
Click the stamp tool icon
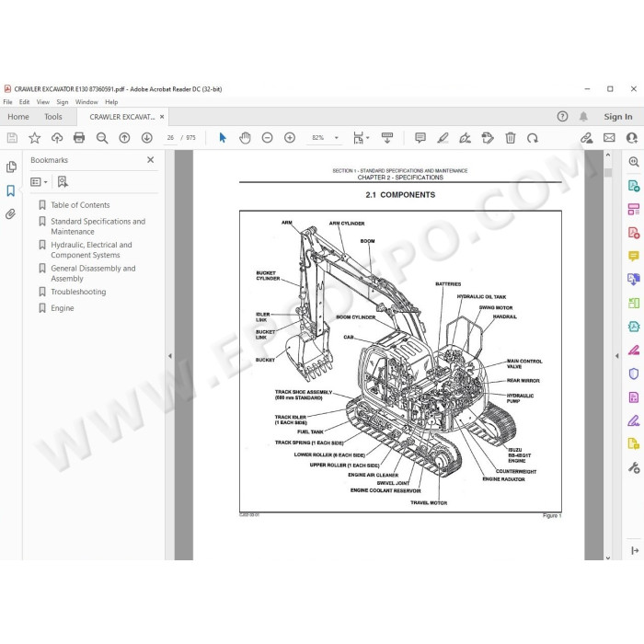[488, 138]
